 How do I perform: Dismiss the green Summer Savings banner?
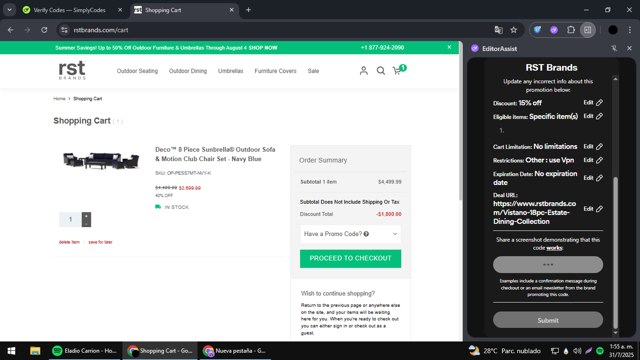coord(449,47)
